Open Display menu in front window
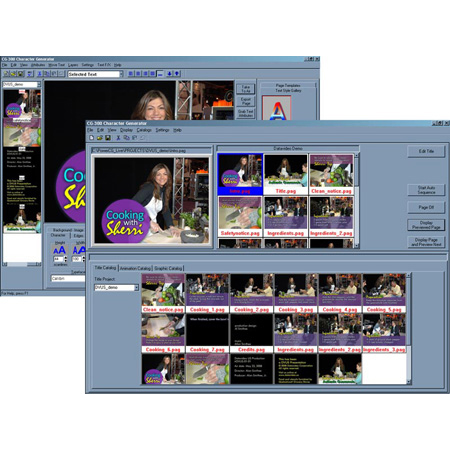The height and width of the screenshot is (450, 450). 126,130
